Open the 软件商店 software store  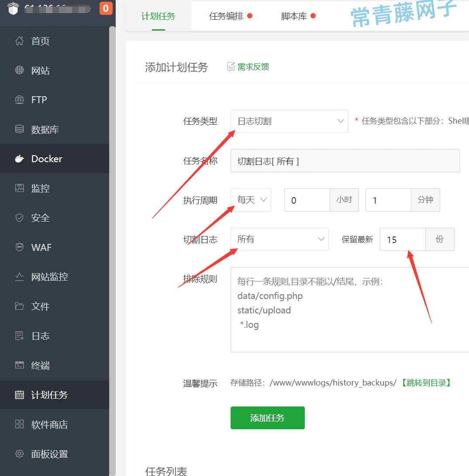pyautogui.click(x=49, y=424)
